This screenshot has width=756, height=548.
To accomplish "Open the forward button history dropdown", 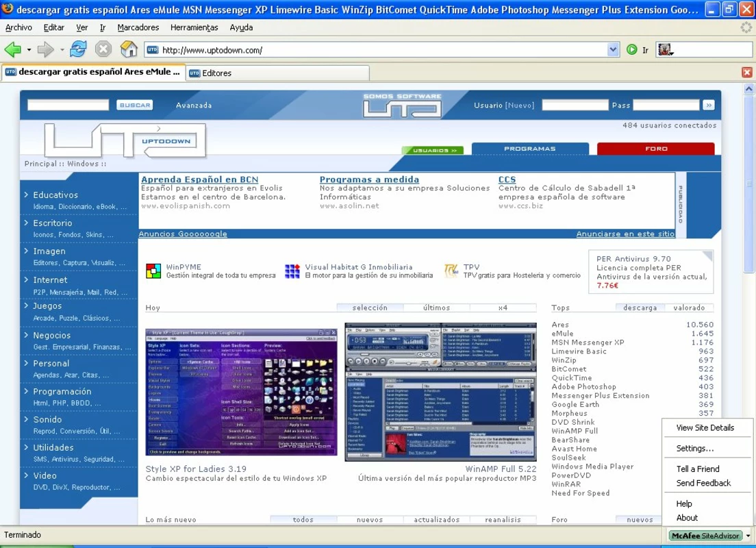I will pos(62,50).
